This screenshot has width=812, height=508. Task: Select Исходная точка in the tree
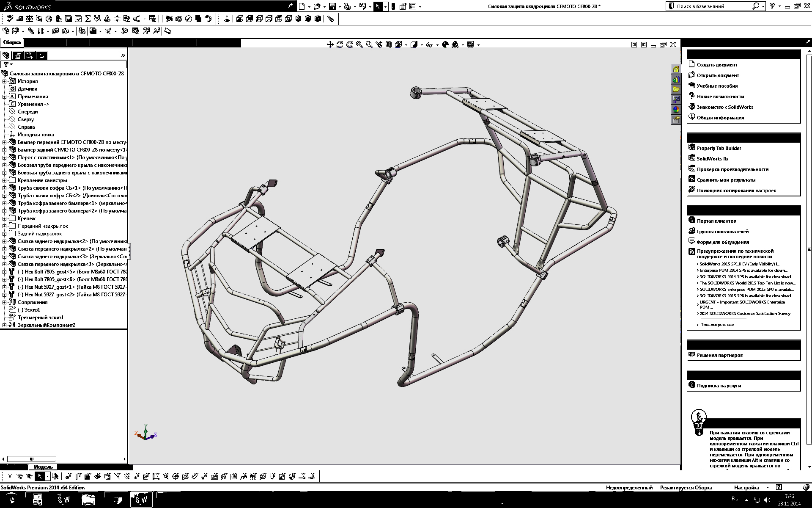36,135
